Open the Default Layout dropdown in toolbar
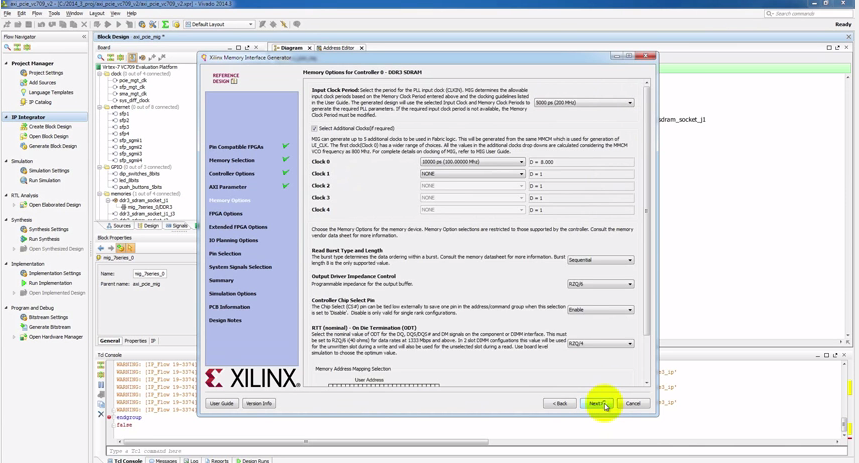The height and width of the screenshot is (463, 859). click(x=219, y=24)
